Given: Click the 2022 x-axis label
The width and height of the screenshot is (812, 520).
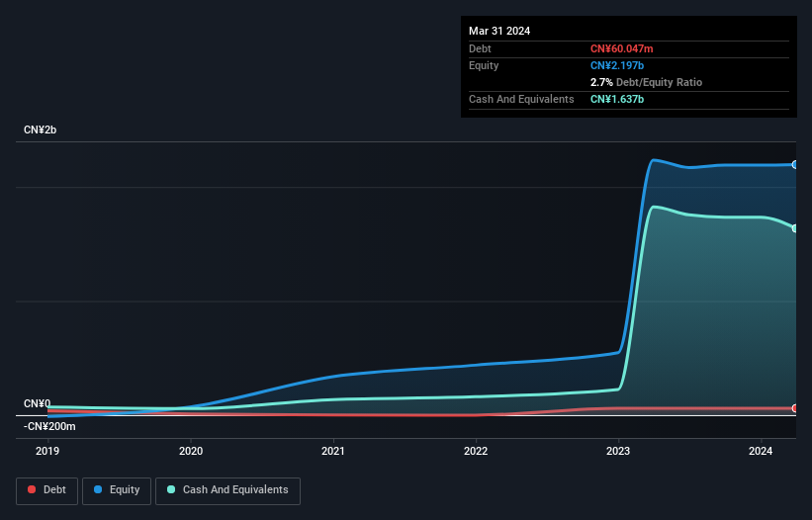Looking at the screenshot, I should tap(476, 451).
